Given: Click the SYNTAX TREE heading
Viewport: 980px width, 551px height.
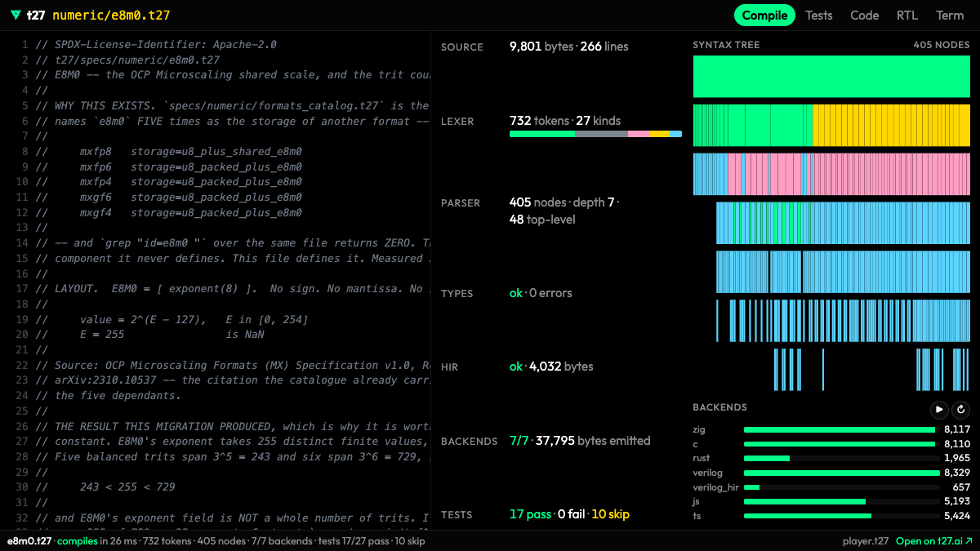Looking at the screenshot, I should click(726, 46).
